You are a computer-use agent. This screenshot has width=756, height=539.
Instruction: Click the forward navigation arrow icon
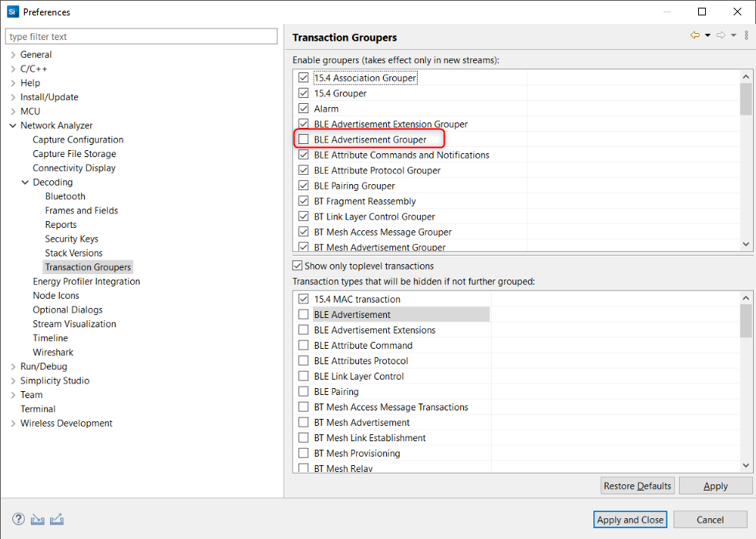721,35
